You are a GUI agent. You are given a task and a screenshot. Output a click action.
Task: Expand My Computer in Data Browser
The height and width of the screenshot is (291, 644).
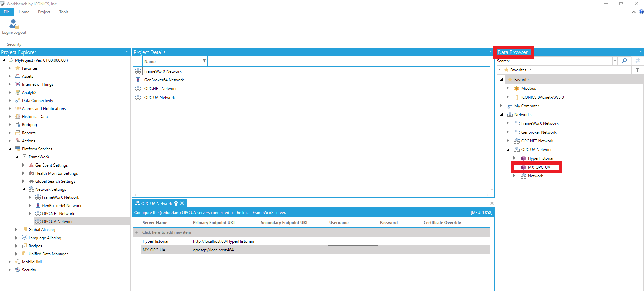click(x=501, y=106)
